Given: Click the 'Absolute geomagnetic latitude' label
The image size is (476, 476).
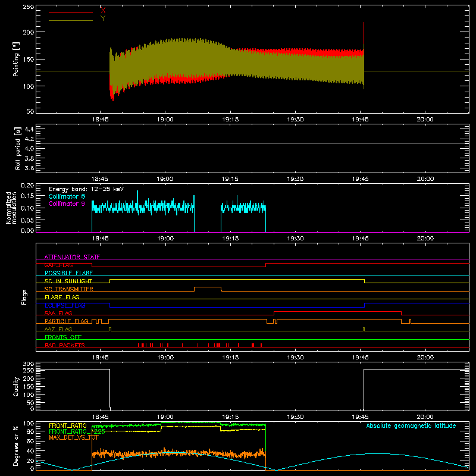Looking at the screenshot, I should click(x=411, y=425).
